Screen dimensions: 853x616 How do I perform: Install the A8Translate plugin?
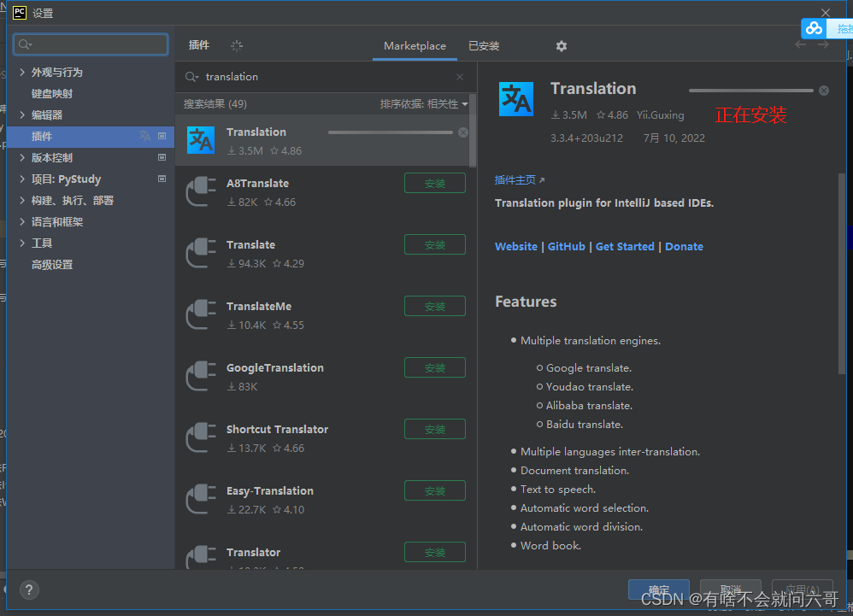435,183
